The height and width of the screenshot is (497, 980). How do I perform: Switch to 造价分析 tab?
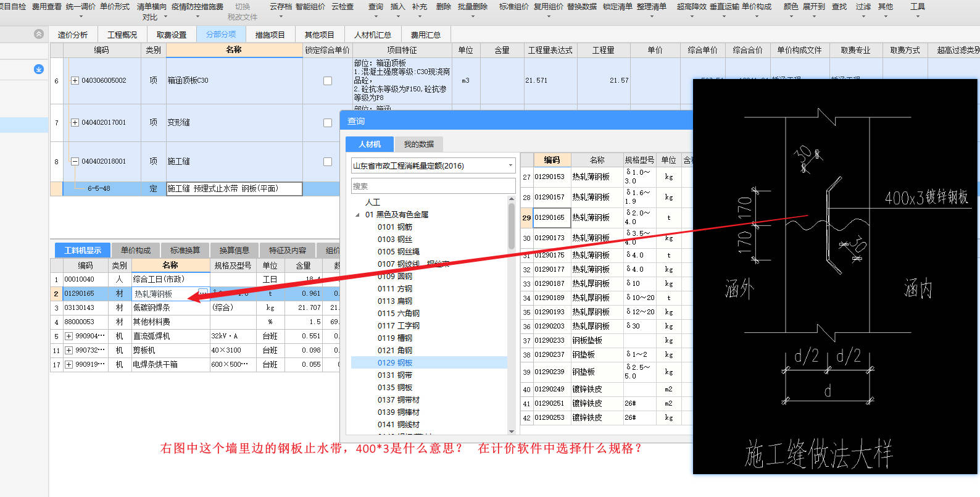pyautogui.click(x=73, y=35)
